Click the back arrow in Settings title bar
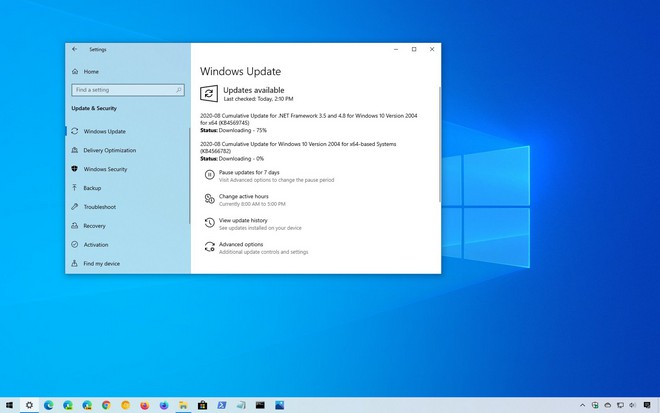Screen dimensions: 660x413 pos(75,49)
